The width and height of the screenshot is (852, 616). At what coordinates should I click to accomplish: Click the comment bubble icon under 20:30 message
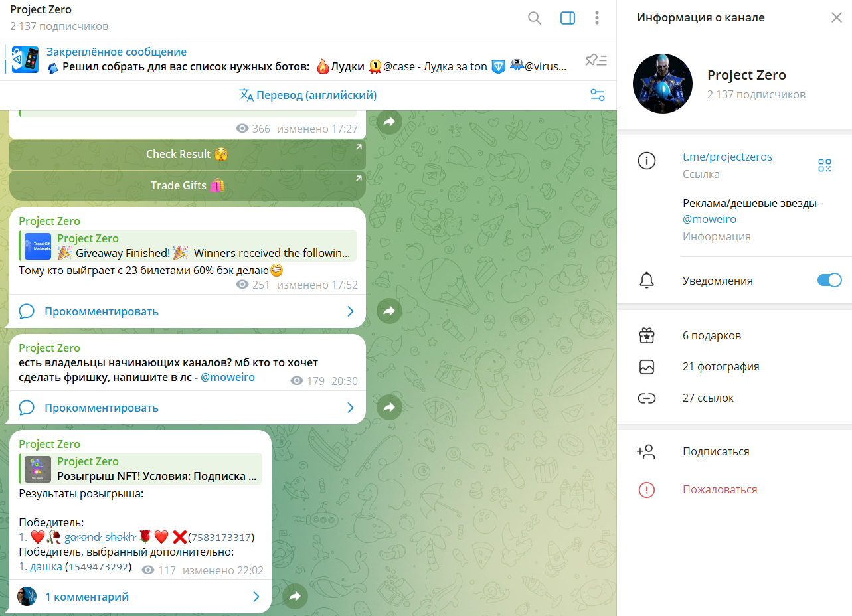click(27, 408)
